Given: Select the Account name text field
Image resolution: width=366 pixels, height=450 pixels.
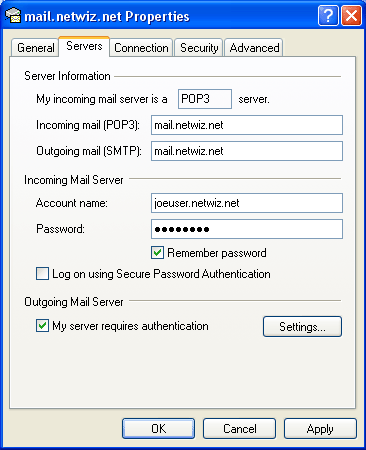Looking at the screenshot, I should (247, 203).
